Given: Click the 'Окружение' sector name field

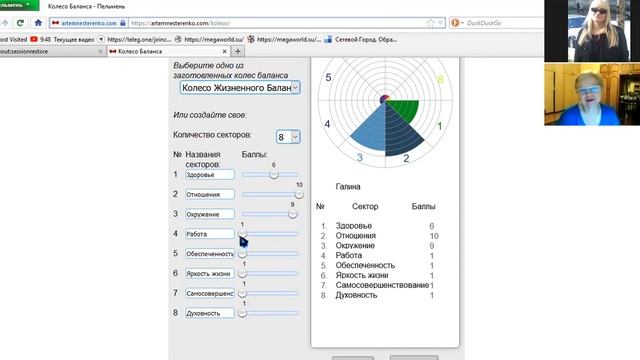Looking at the screenshot, I should (x=210, y=214).
